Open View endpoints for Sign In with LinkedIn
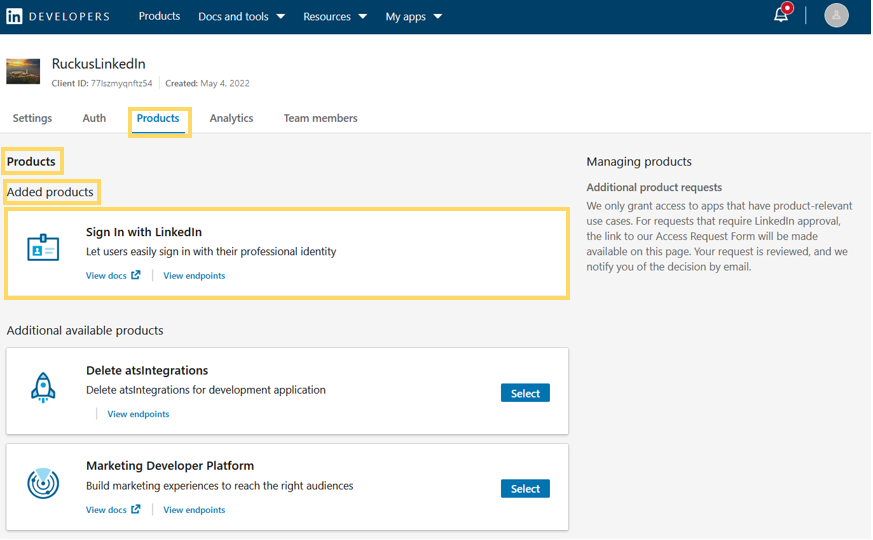The height and width of the screenshot is (540, 873). click(x=194, y=276)
